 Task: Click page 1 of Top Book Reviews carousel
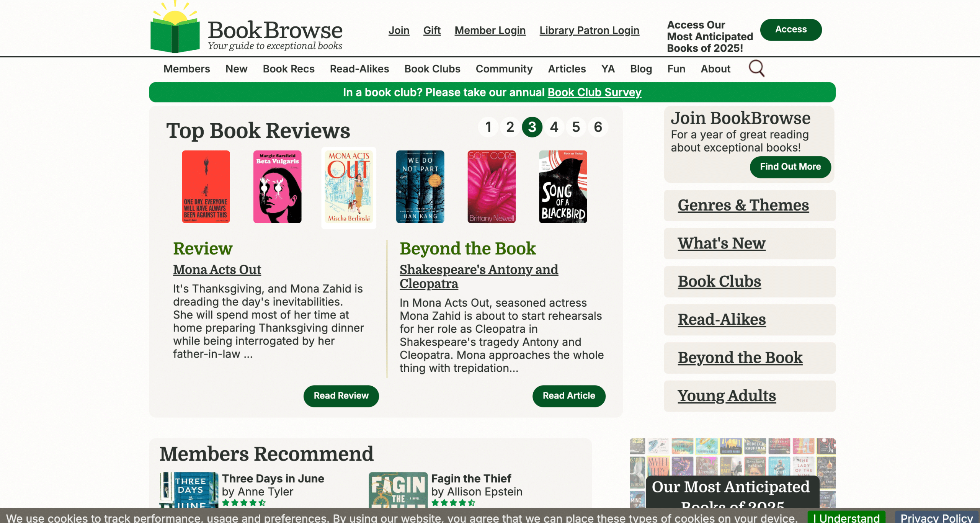pos(488,127)
